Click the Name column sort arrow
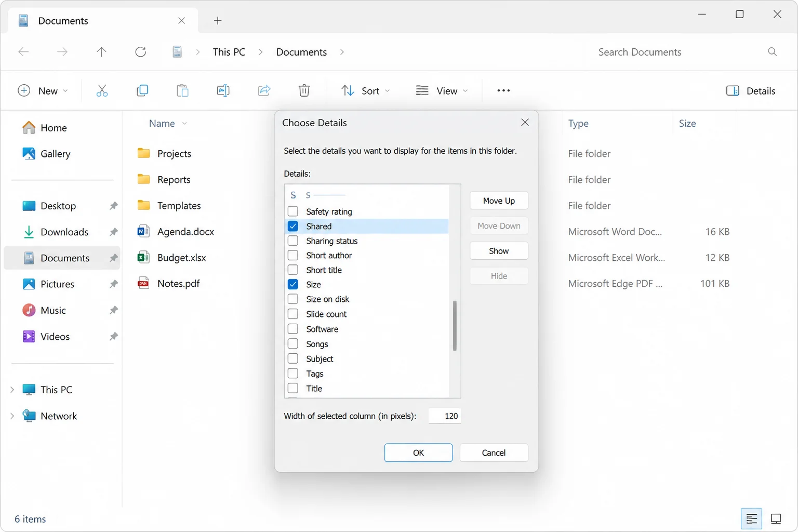The width and height of the screenshot is (798, 532). [184, 124]
